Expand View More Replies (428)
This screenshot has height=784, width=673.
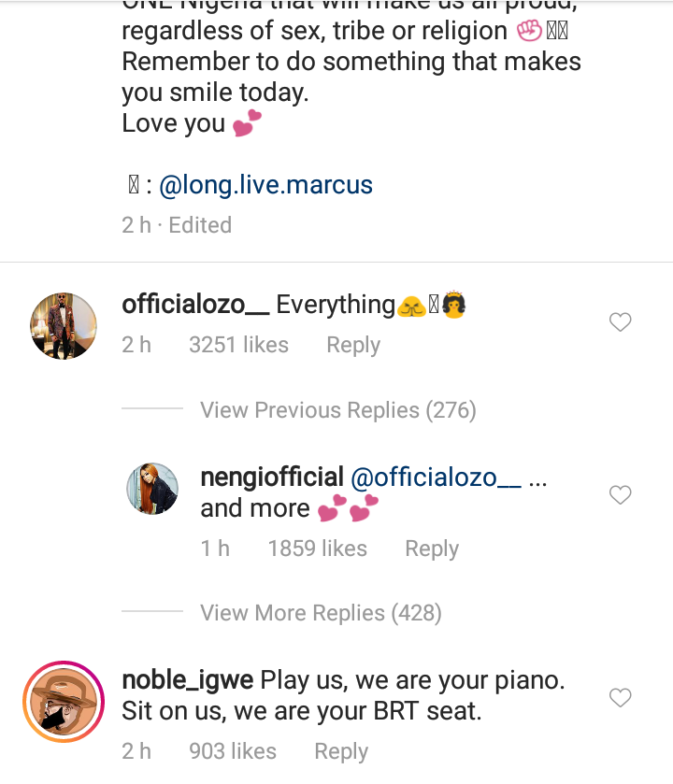point(321,613)
